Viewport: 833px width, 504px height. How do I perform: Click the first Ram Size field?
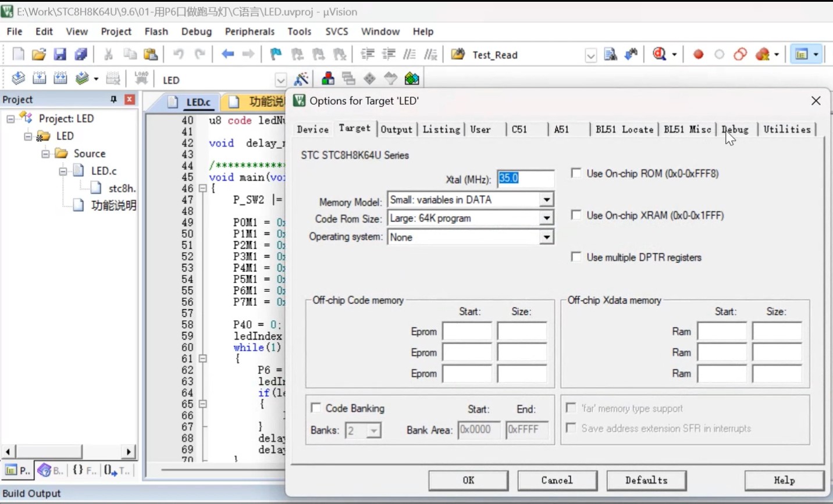777,331
